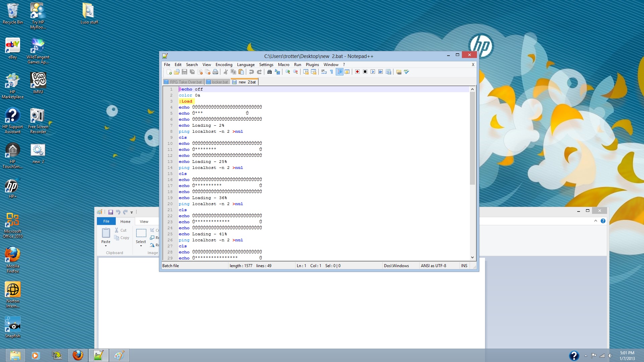Click the Save All icon in Notepad++
Viewport: 644px width, 362px height.
[192, 72]
